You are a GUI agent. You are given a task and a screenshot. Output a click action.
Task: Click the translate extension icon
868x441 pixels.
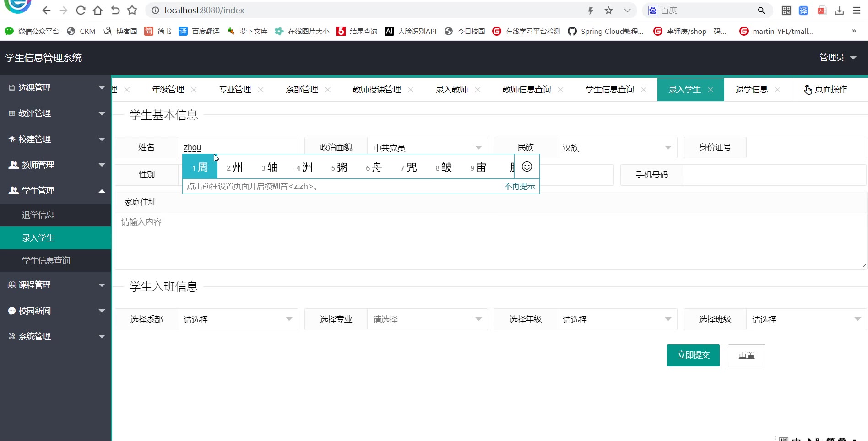click(803, 11)
